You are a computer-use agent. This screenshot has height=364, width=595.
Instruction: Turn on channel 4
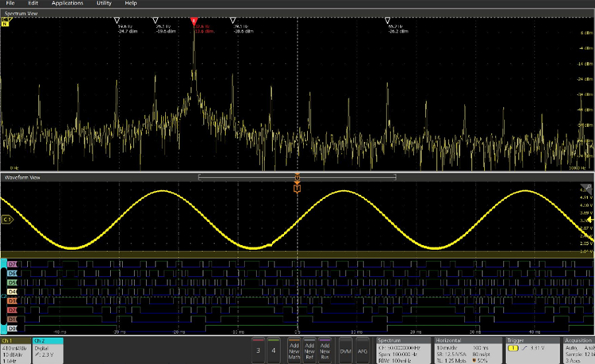274,349
